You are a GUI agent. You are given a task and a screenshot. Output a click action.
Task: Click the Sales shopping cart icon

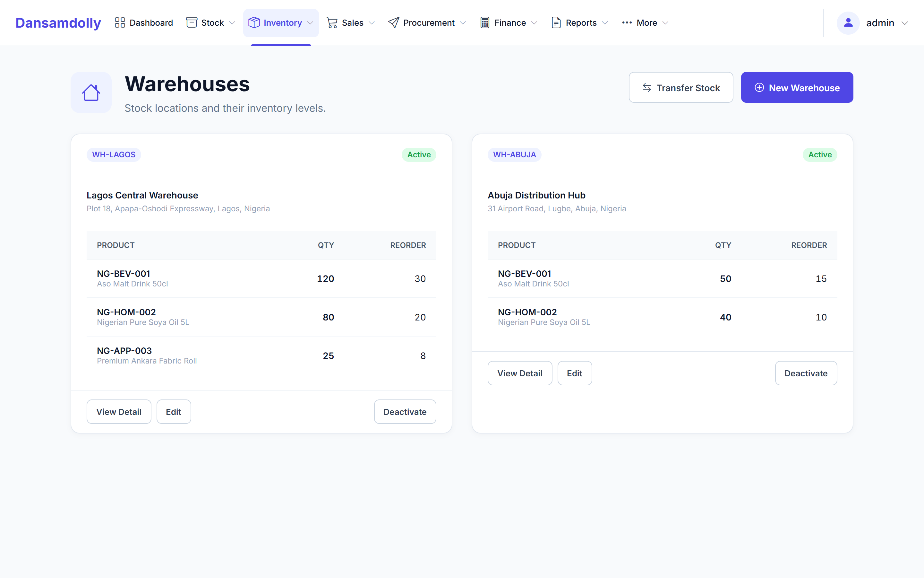click(332, 22)
